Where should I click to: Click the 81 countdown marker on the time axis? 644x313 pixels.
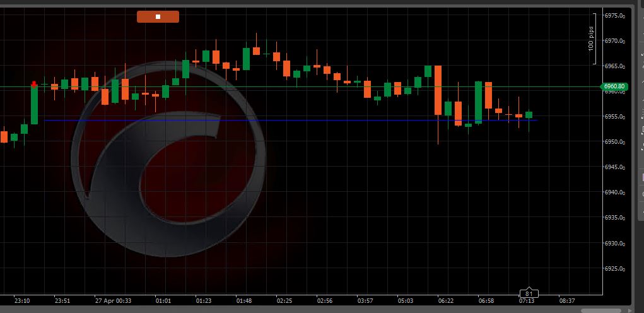tap(529, 293)
